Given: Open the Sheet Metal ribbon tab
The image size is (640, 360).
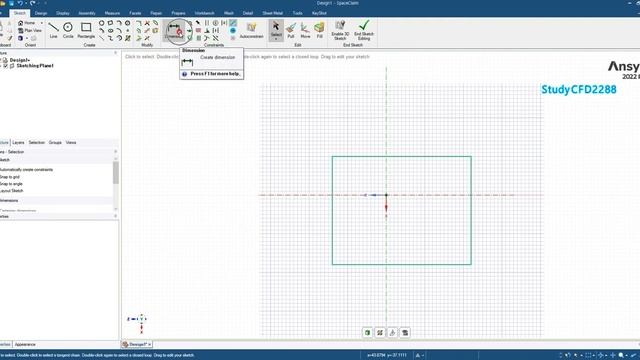Looking at the screenshot, I should (x=273, y=13).
